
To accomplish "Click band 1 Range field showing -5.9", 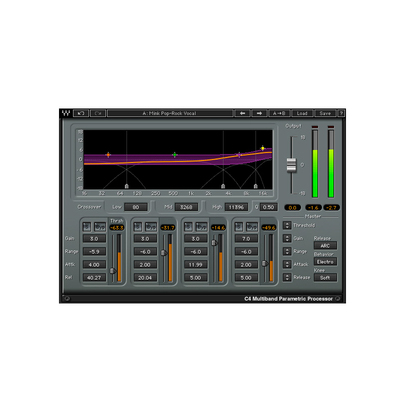I will pos(94,252).
